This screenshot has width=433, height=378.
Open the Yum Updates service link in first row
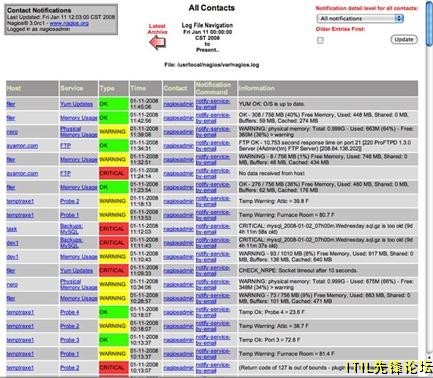tap(76, 104)
